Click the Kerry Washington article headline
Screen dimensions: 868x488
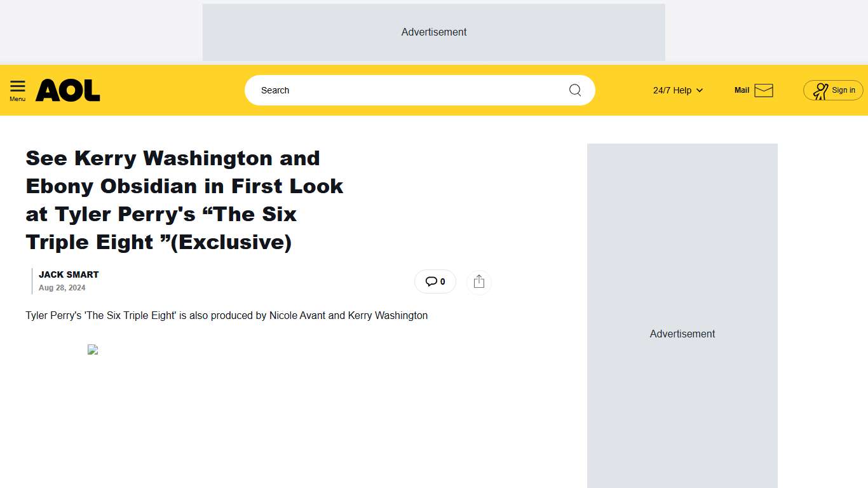(x=184, y=200)
